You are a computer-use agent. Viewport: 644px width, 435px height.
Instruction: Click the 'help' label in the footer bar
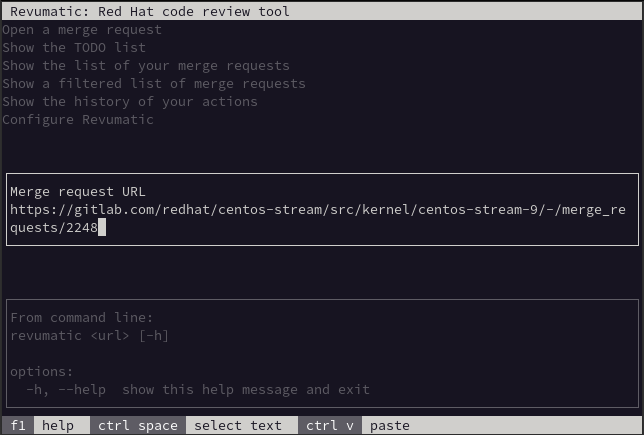coord(58,426)
